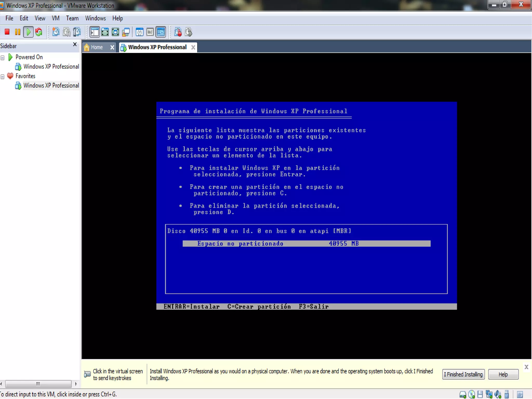Open the VM menu

[55, 18]
